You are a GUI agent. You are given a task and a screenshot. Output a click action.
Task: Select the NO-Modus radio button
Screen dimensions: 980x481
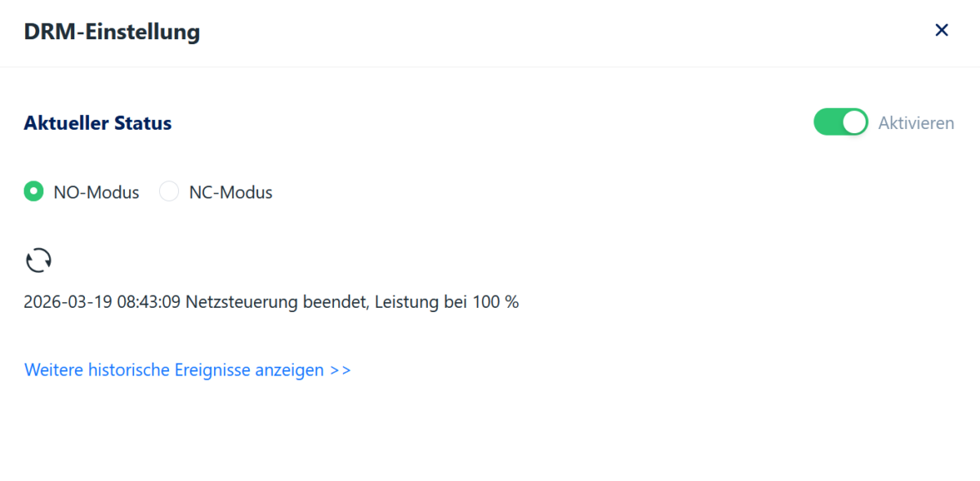[33, 191]
